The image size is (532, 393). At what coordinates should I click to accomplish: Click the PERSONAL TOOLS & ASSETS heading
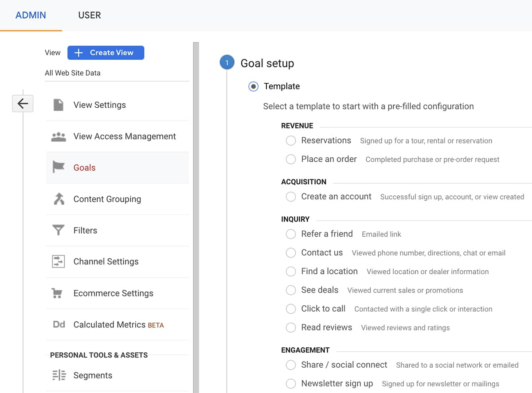[x=99, y=355]
